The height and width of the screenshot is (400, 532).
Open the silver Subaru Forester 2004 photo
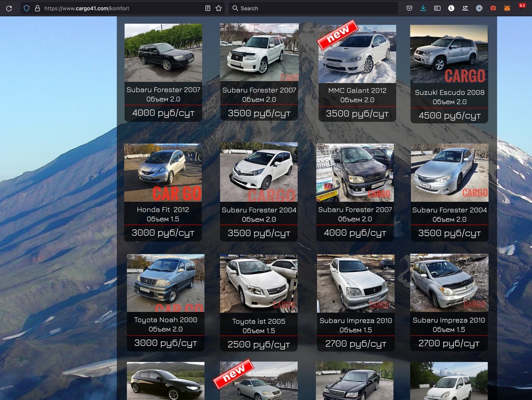[x=450, y=173]
